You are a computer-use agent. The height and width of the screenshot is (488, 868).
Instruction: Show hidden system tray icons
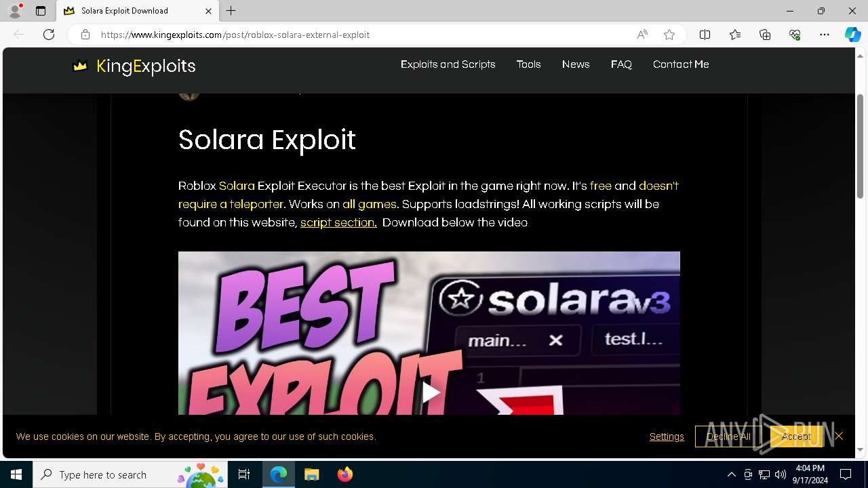tap(731, 474)
